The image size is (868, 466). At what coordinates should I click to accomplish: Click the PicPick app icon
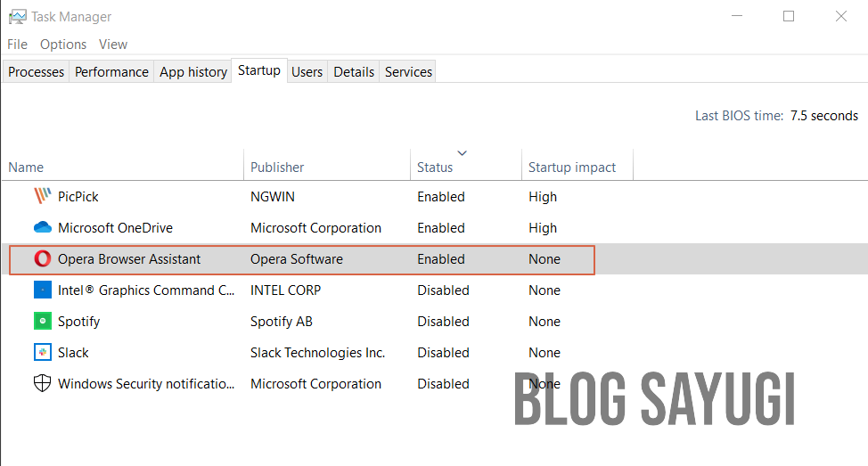point(42,197)
